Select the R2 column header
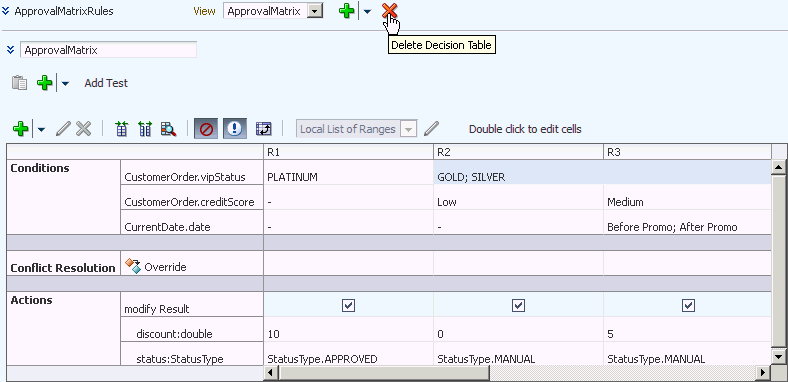 [518, 152]
